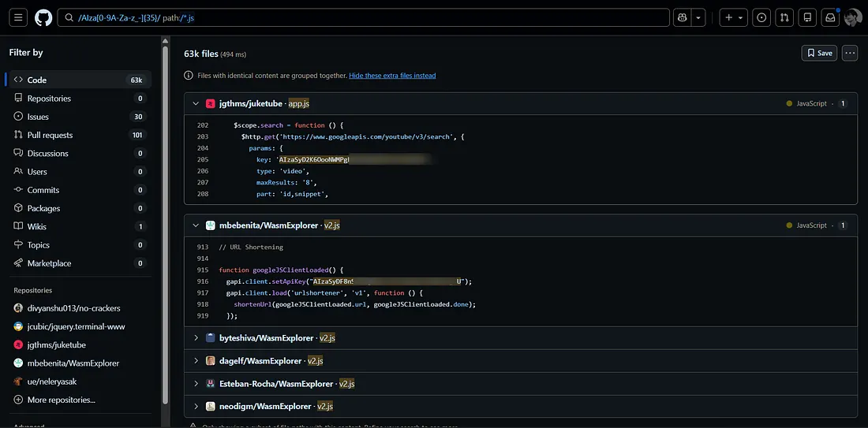Select the Marketplace filter

click(x=80, y=263)
